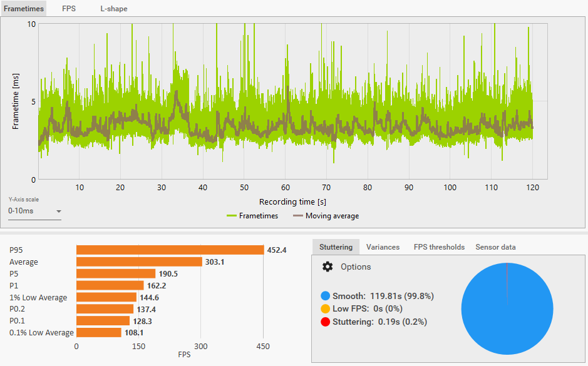The image size is (588, 366).
Task: Click the 'Frametime [ms]' axis title
Action: click(16, 101)
